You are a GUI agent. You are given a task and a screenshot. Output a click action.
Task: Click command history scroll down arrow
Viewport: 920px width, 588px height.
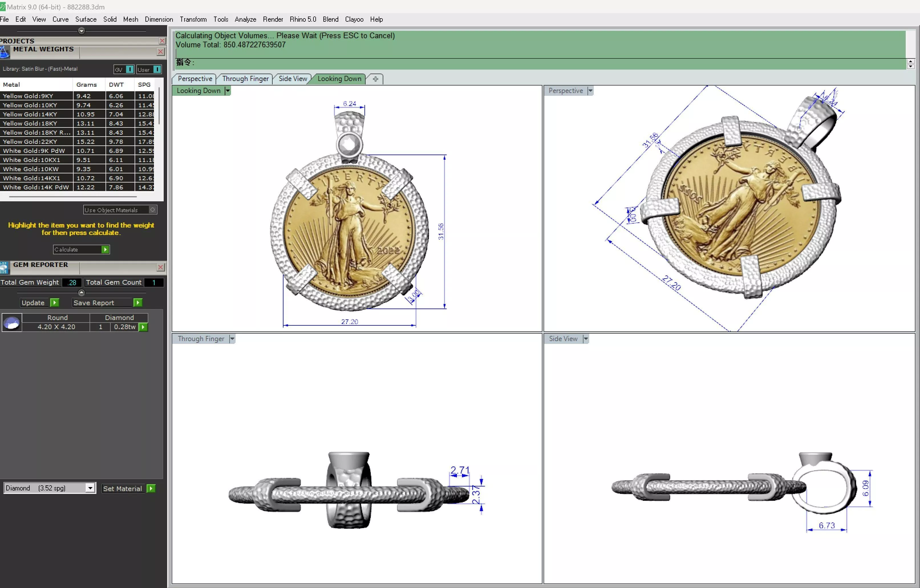click(911, 66)
